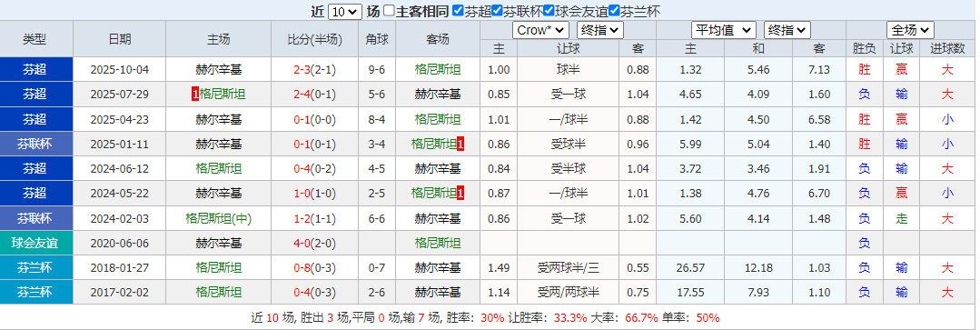Click the 30% win rate in the summary

pos(492,317)
